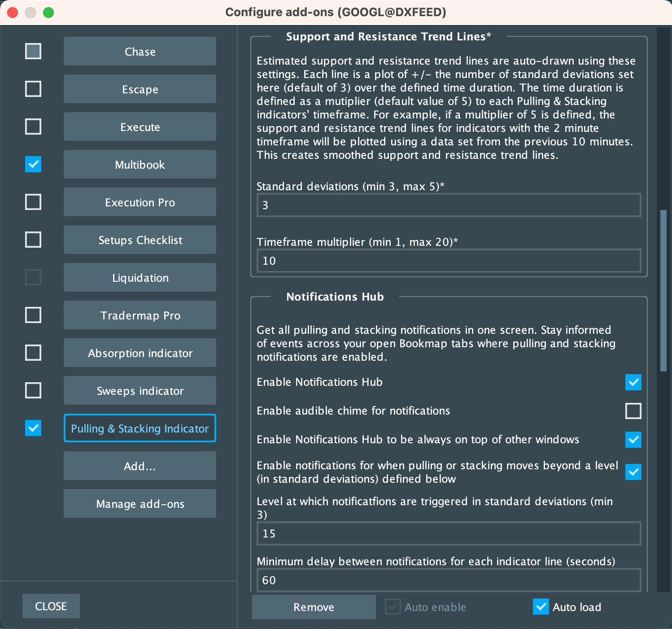Uncheck Notifications Hub always on top
This screenshot has height=629, width=672.
[633, 440]
